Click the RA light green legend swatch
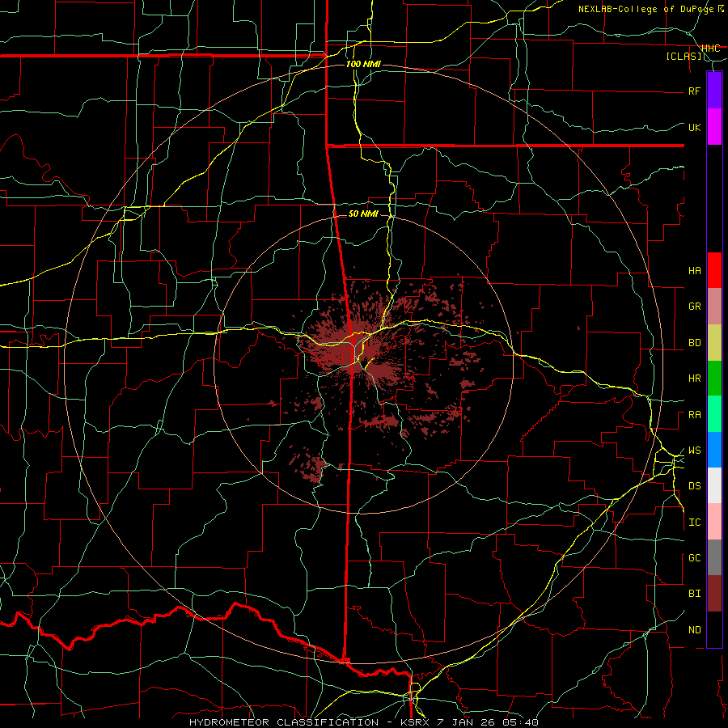The height and width of the screenshot is (728, 728). [714, 414]
